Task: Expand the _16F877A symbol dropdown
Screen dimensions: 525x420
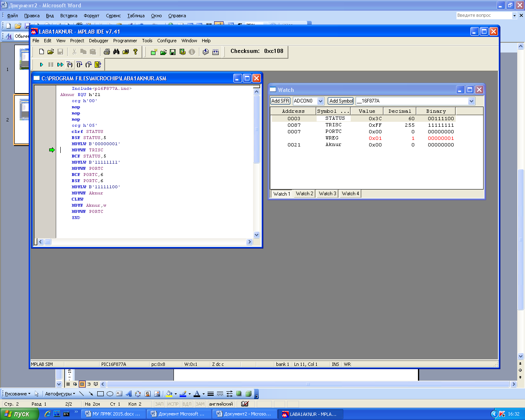Action: [x=471, y=101]
